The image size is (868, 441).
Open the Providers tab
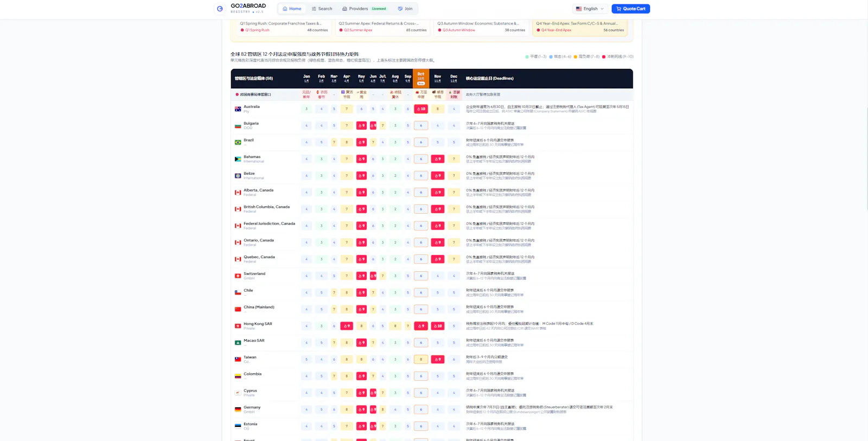[364, 9]
